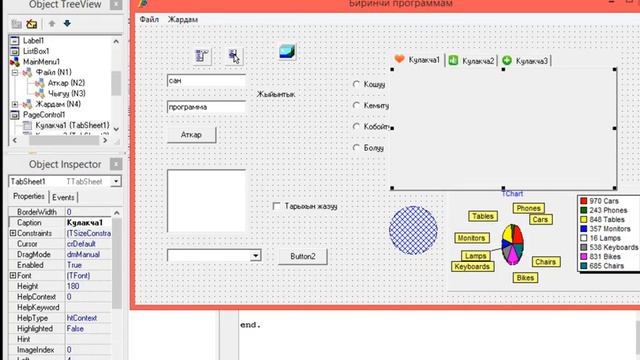Viewport: 640px width, 360px height.
Task: Close the Object TreeView panel
Action: (x=116, y=4)
